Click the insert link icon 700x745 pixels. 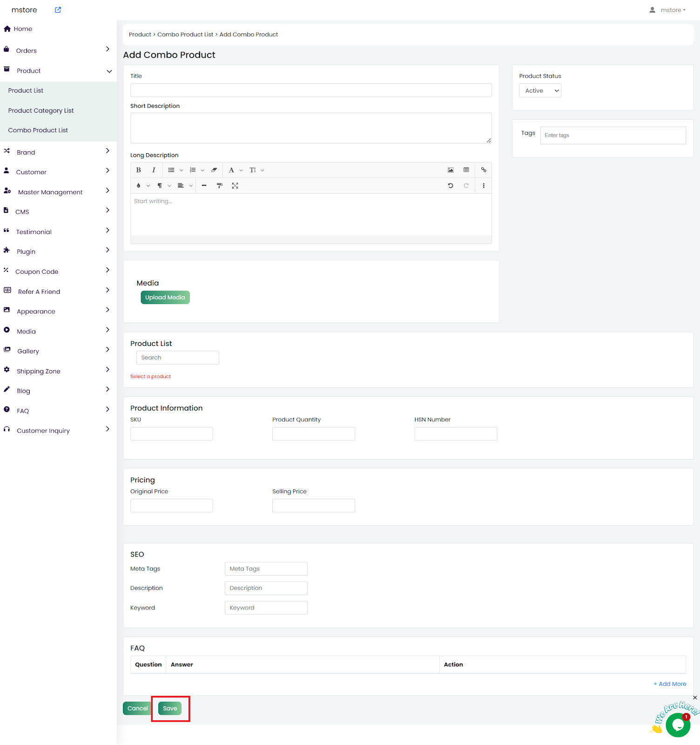point(484,170)
